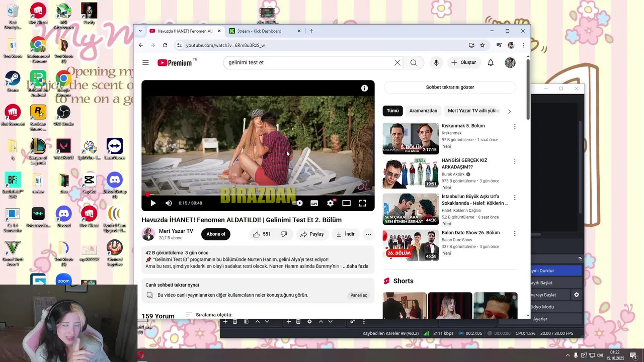Open the Sıralama ölçütü sort dropdown
Image resolution: width=644 pixels, height=362 pixels.
(209, 315)
